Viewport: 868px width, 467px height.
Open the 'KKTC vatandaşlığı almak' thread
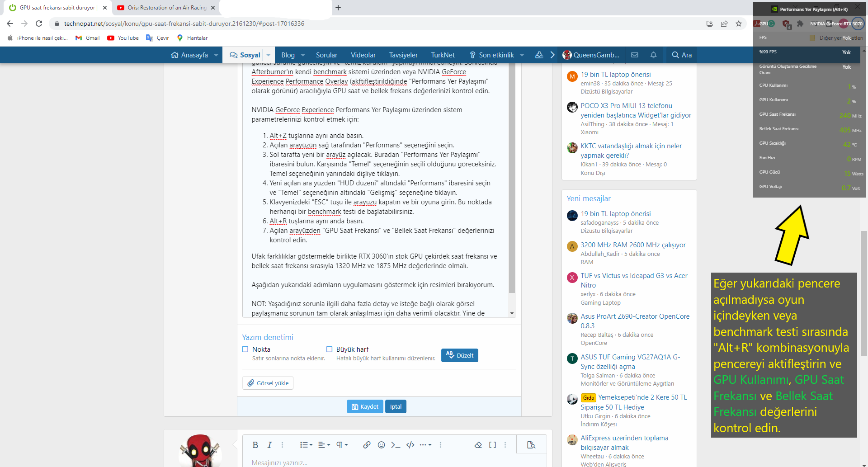[x=631, y=151]
